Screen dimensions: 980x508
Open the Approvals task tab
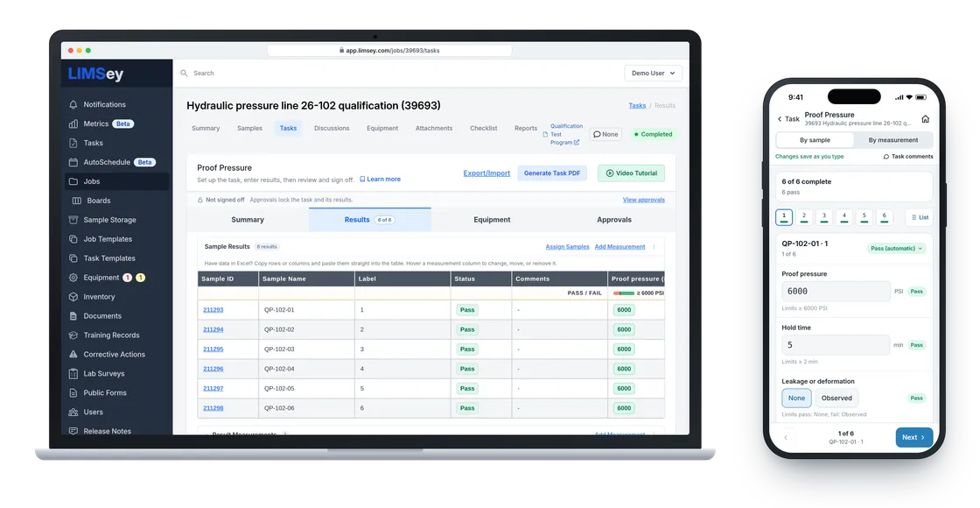(613, 220)
